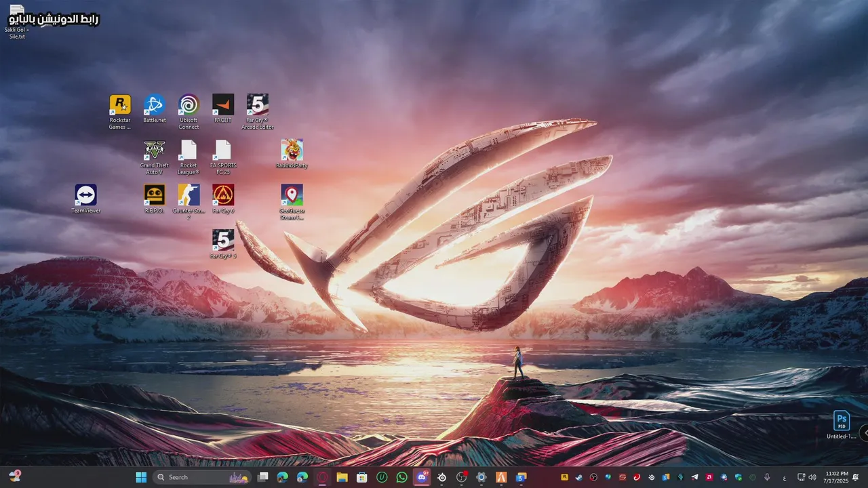Select the EA SPORTS FC 25 shortcut
The width and height of the screenshot is (868, 488).
[223, 157]
